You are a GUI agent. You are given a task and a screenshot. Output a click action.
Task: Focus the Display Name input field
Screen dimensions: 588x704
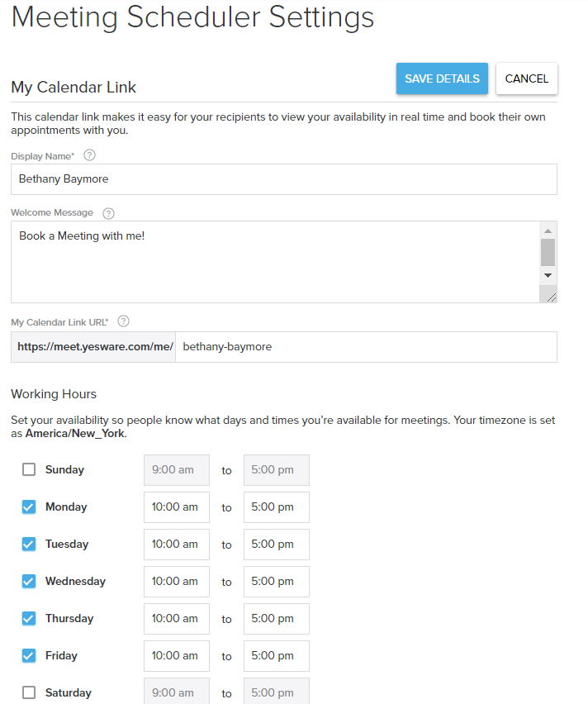tap(283, 179)
